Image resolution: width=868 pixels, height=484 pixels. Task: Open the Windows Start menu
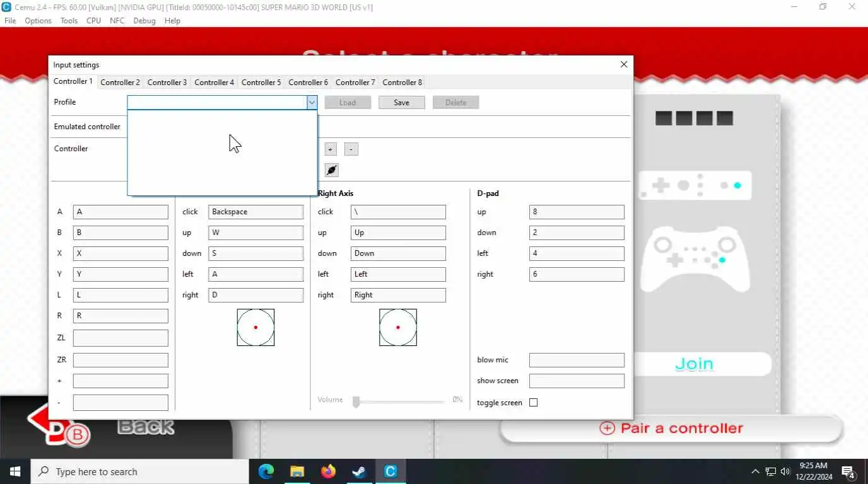15,471
